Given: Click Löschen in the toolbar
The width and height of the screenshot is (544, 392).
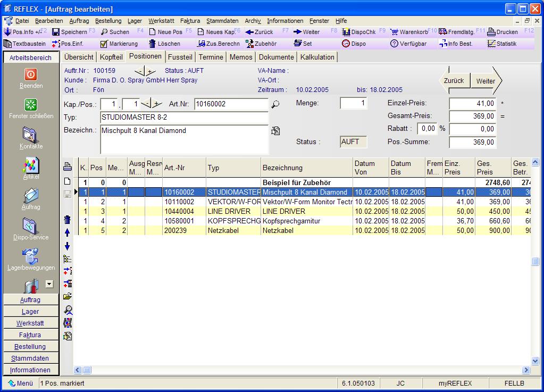Looking at the screenshot, I should [165, 44].
